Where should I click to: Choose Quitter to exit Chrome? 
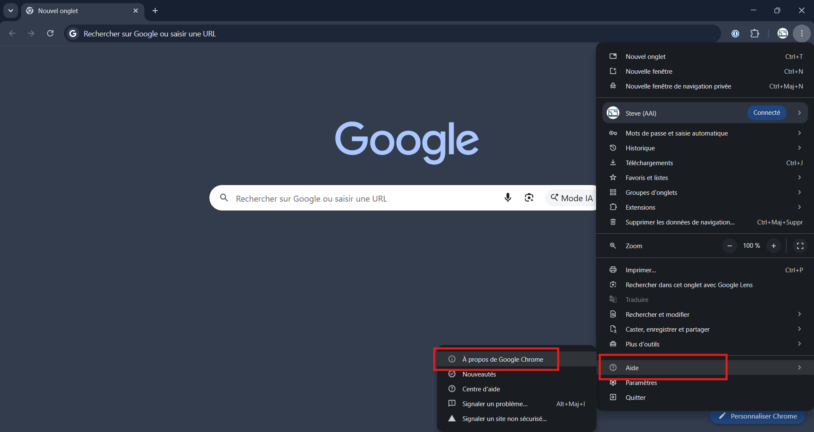(704, 397)
